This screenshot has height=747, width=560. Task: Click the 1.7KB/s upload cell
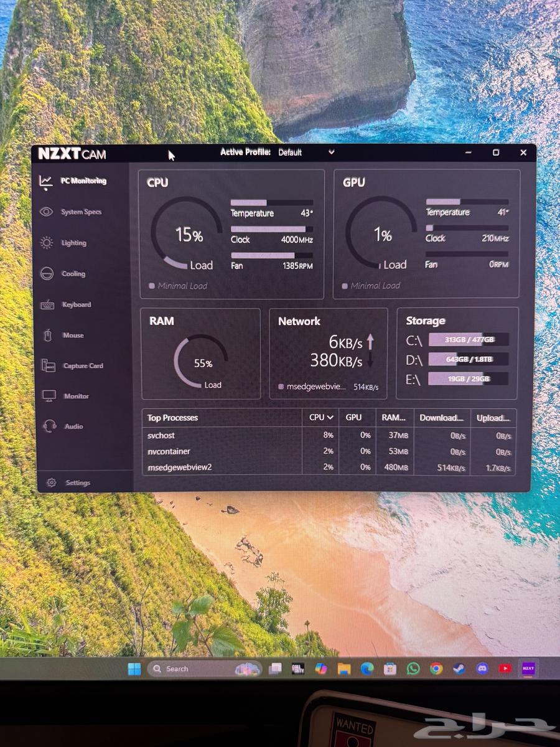coord(498,468)
